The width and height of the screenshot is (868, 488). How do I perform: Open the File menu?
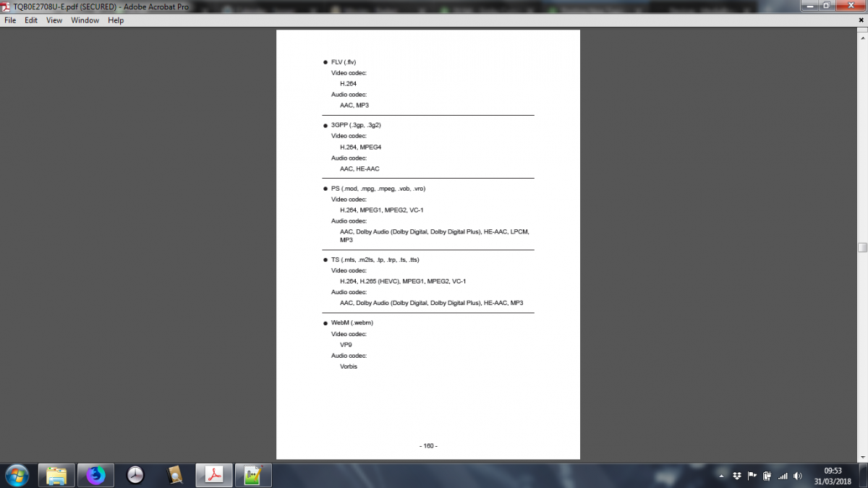click(x=10, y=20)
